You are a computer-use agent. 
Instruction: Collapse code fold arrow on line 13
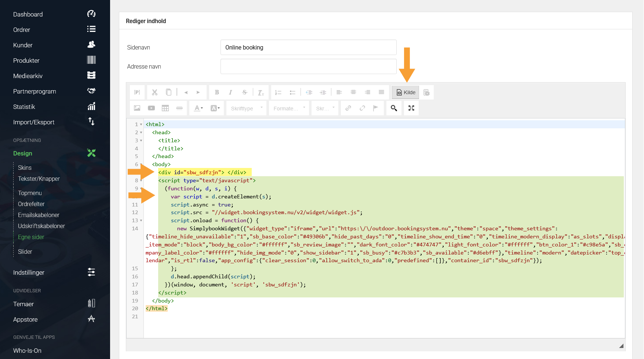click(141, 221)
